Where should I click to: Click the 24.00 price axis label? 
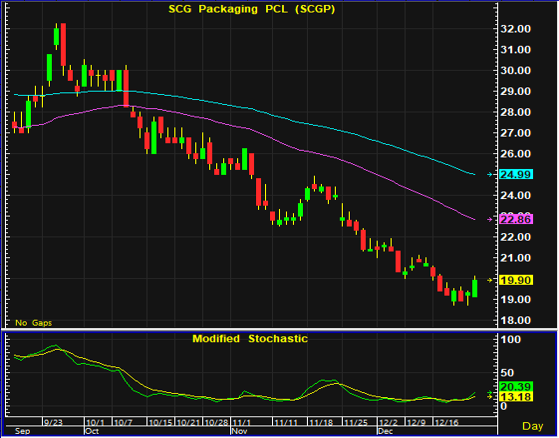(515, 195)
